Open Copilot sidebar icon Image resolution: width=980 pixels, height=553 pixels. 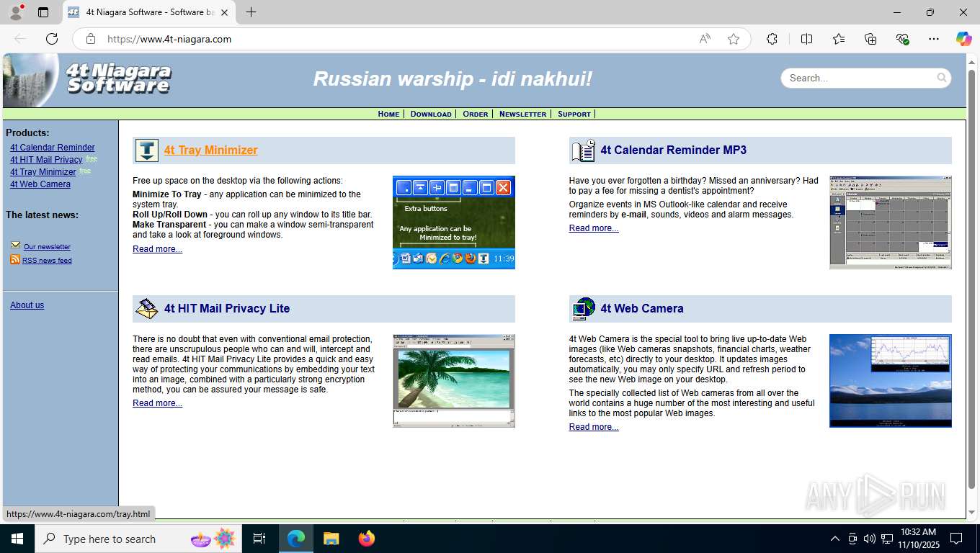(963, 39)
